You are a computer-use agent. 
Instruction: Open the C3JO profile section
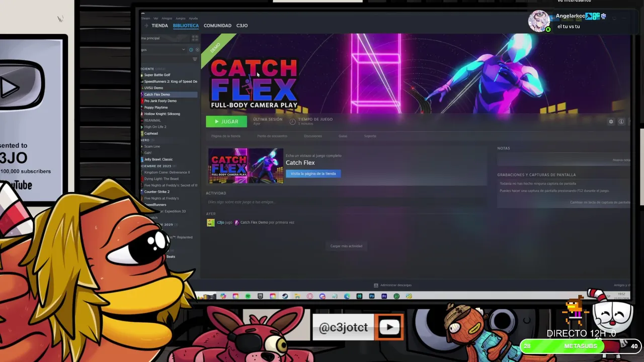point(242,26)
